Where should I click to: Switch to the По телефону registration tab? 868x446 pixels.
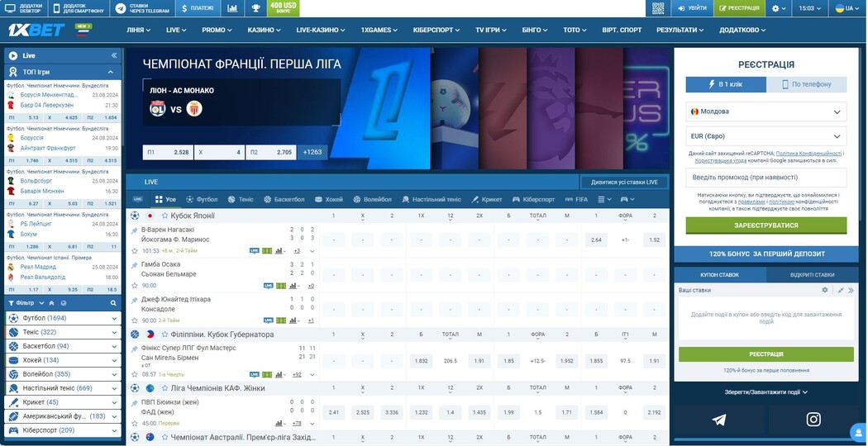pos(806,84)
